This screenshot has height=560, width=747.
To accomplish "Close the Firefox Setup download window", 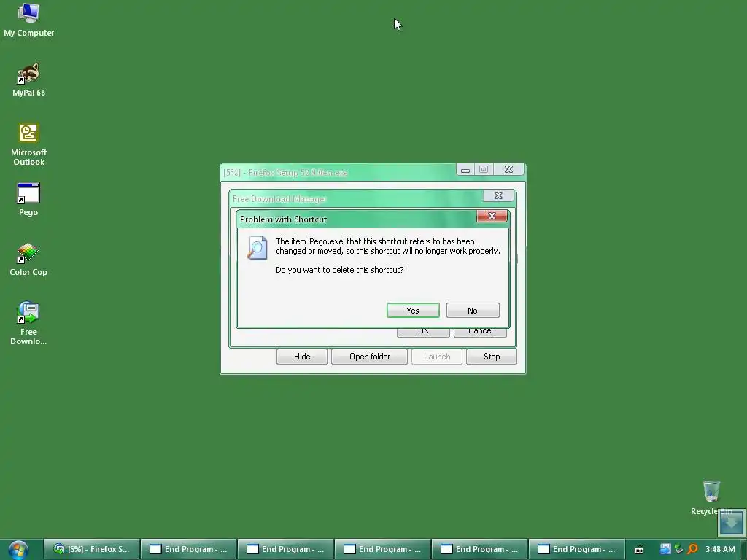I will click(x=508, y=169).
